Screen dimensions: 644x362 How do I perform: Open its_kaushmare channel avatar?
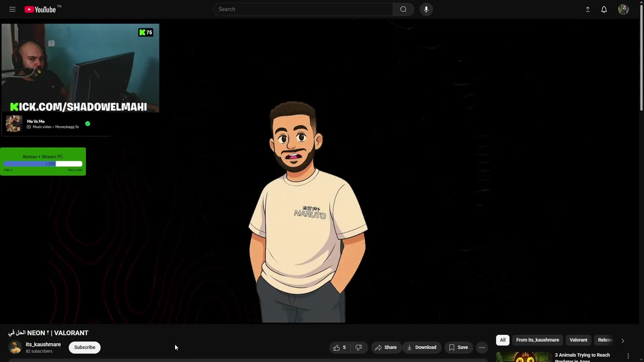coord(15,347)
